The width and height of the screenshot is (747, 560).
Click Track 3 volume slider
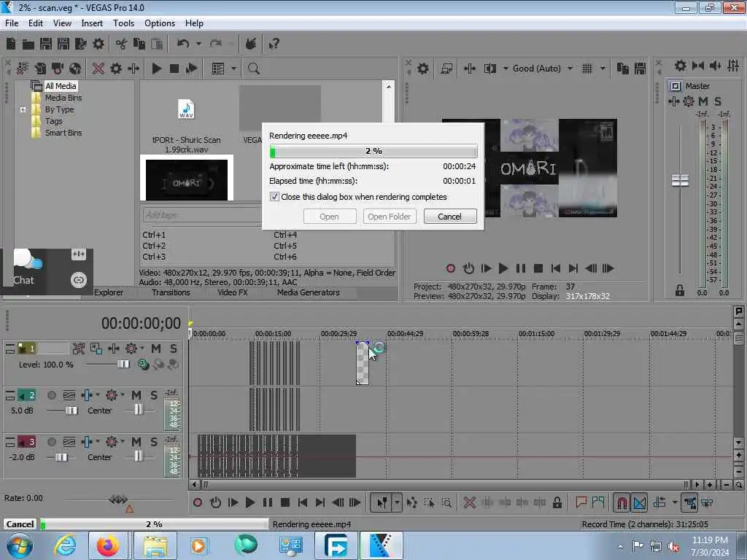click(x=61, y=457)
